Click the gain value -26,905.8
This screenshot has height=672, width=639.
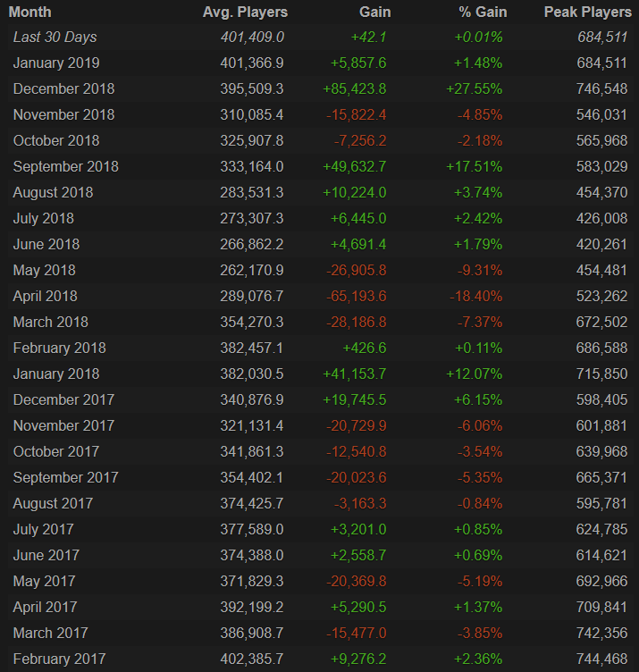(357, 271)
